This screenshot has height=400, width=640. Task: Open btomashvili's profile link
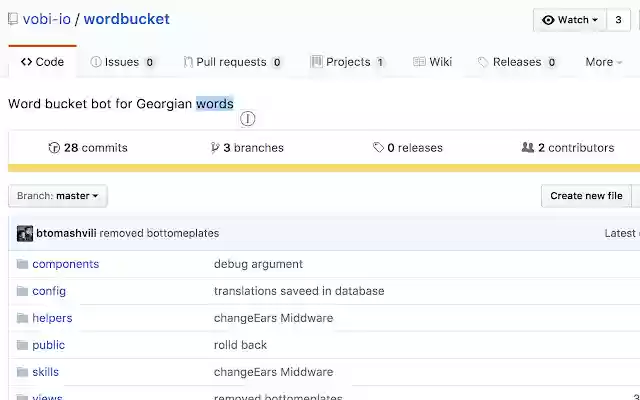[x=66, y=233]
